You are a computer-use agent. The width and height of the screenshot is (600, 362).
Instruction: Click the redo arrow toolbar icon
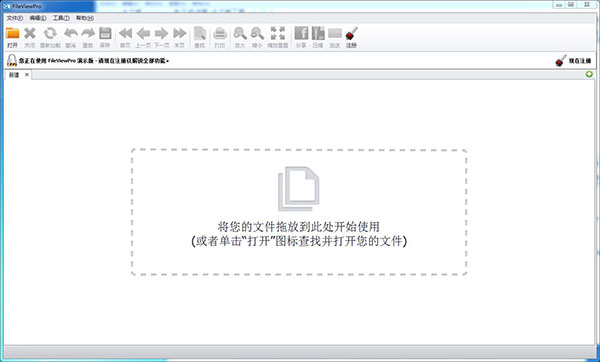click(88, 33)
